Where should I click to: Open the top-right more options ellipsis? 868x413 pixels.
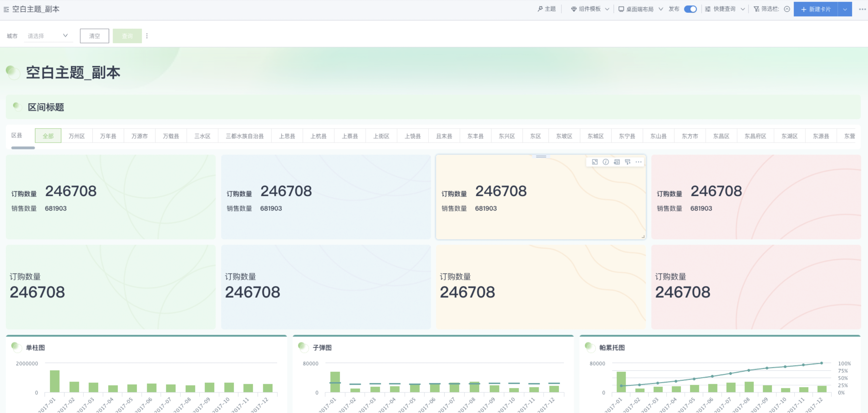pos(862,9)
